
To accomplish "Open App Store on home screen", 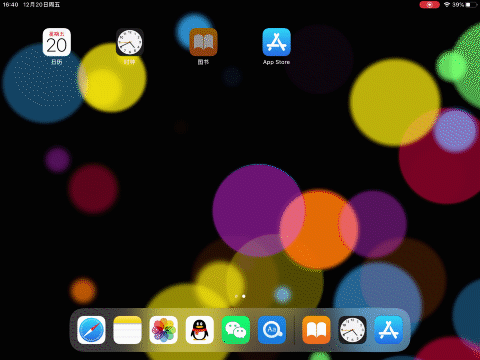I will tap(276, 42).
